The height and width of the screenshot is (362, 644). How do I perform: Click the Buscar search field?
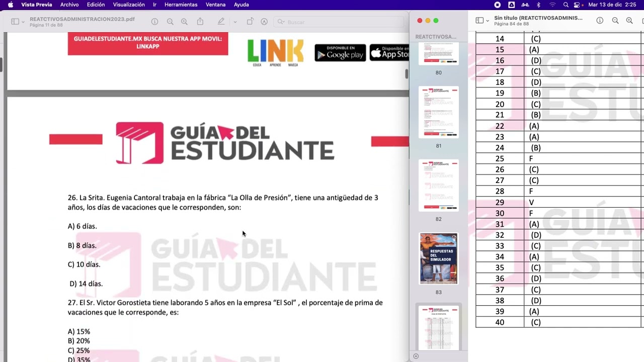(x=339, y=22)
